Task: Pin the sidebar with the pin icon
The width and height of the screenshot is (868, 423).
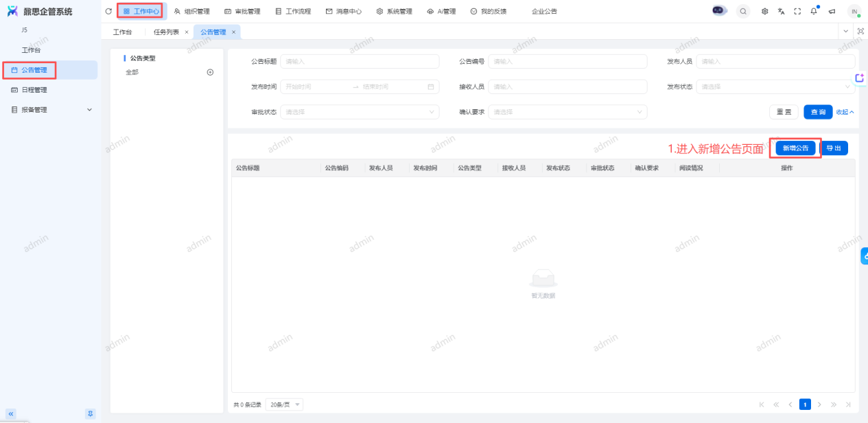Action: [90, 413]
